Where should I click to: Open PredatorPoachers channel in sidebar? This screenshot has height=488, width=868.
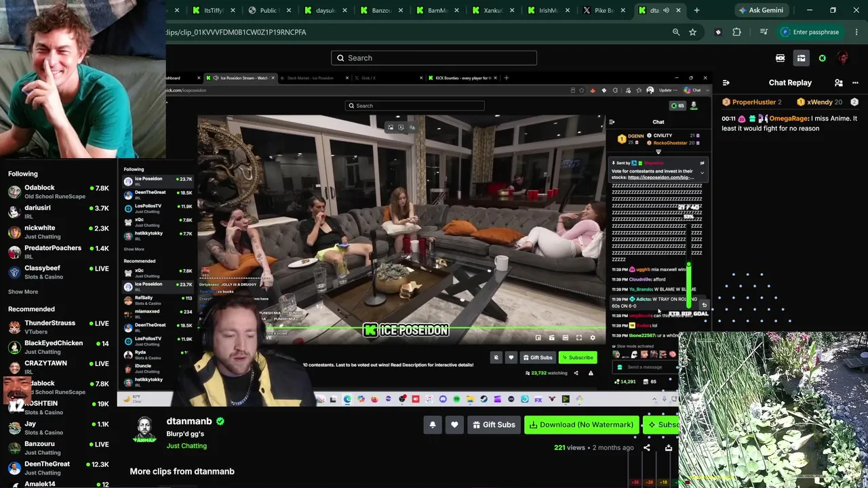point(58,252)
